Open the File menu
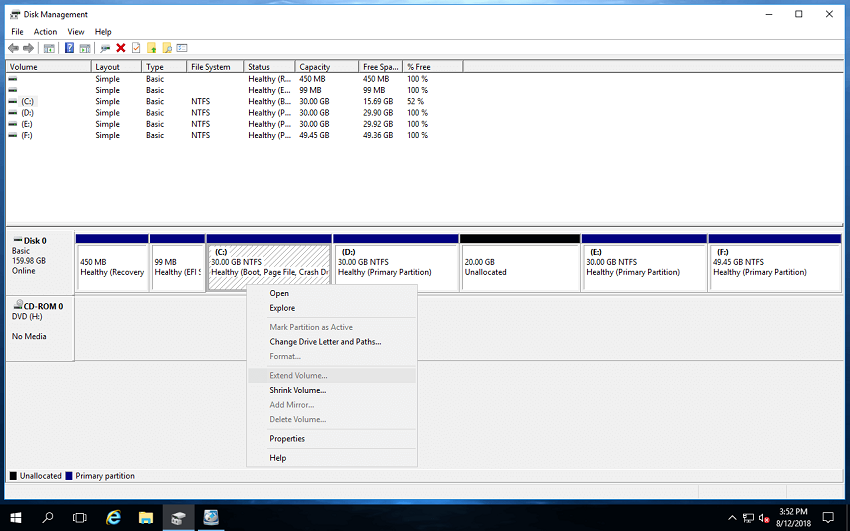The image size is (850, 531). point(17,32)
